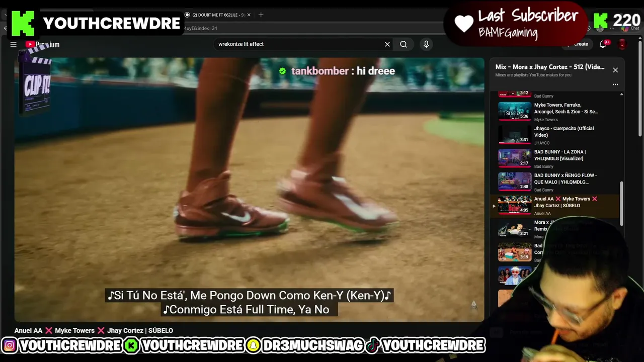Viewport: 644px width, 362px height.
Task: Click the 'DR3MUCHSWAG' Snapchat handle
Action: 312,346
